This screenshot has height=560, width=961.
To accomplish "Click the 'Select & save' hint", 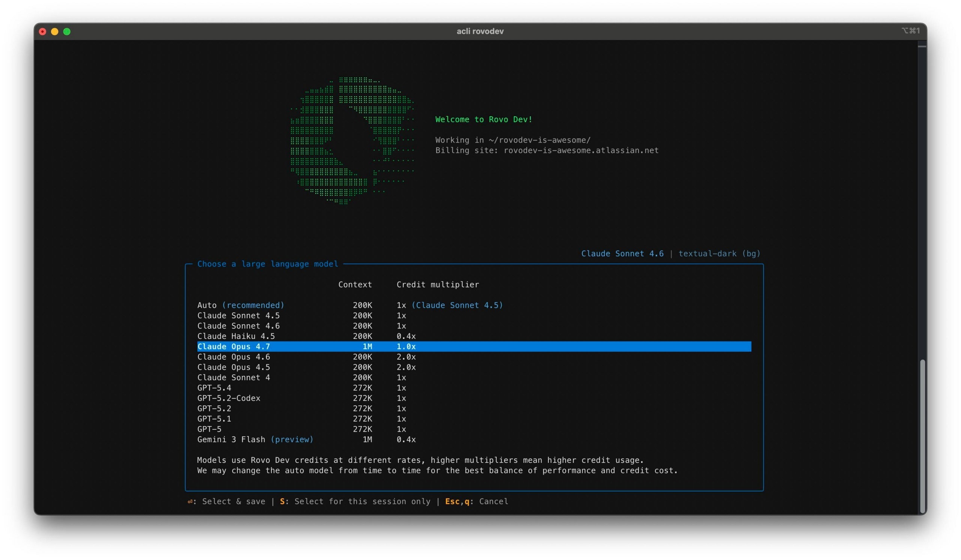I will 226,501.
